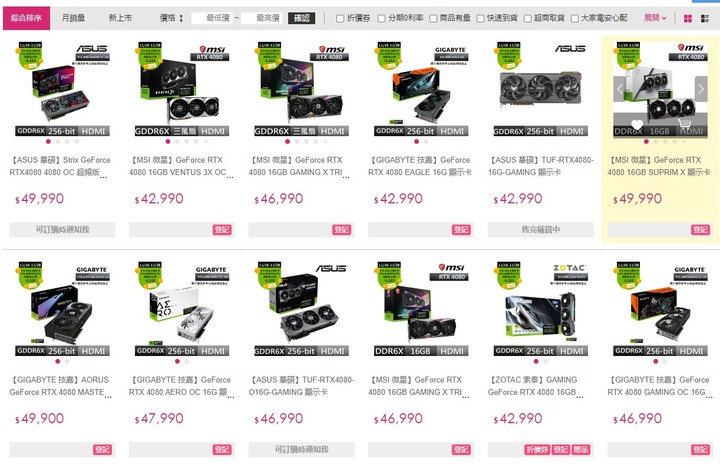Add MSI SUPRIM X to shopping cart
720x468 pixels.
click(685, 124)
